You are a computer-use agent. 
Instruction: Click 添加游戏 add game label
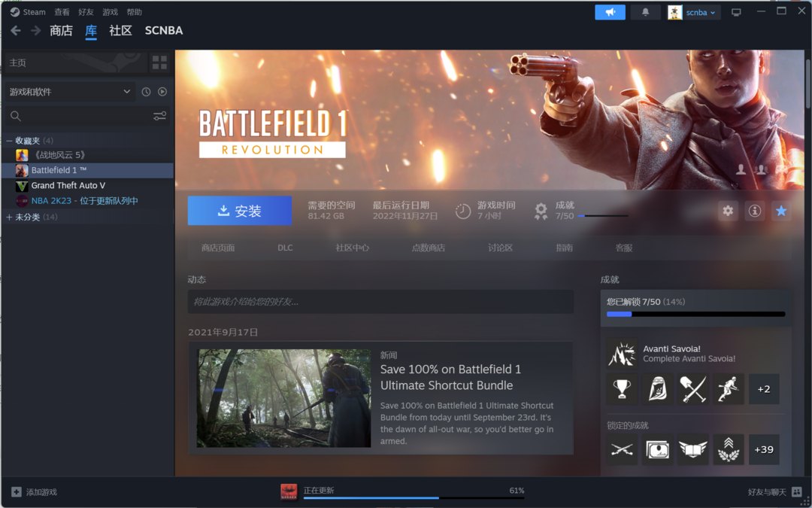(41, 492)
